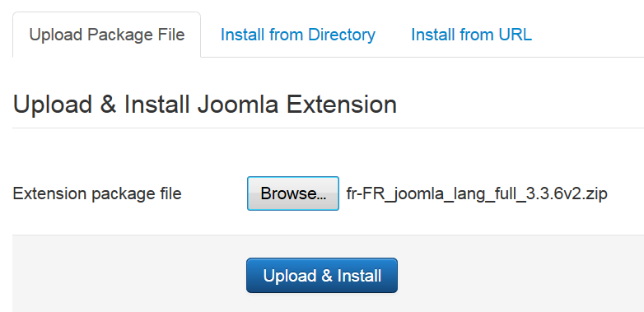Click the .zip filename beside Browse

click(x=477, y=193)
